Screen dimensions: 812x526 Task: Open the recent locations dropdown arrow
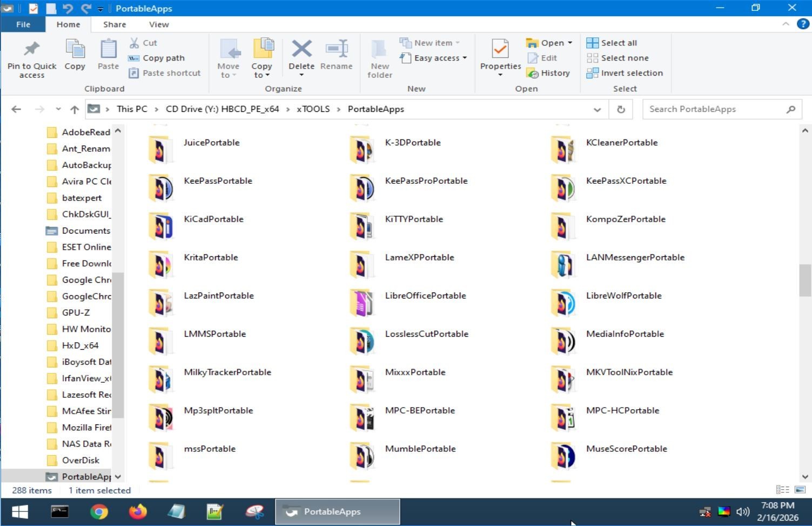58,109
